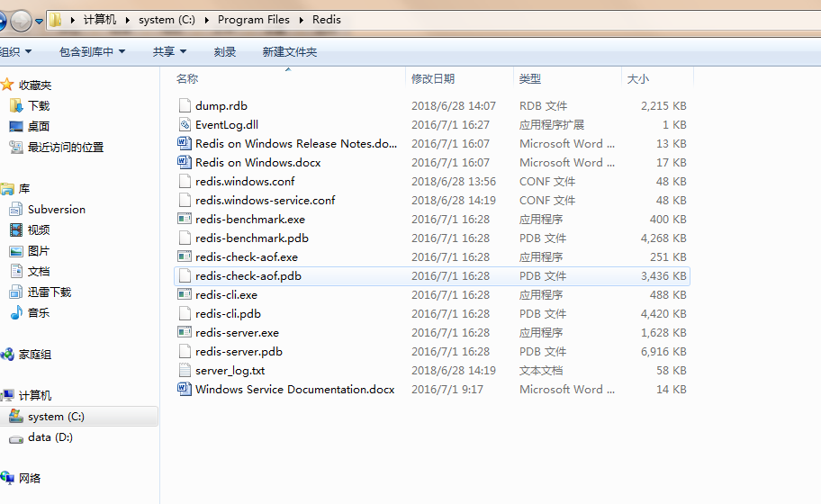Select 网络 in the navigation pane
The width and height of the screenshot is (821, 504).
click(x=30, y=479)
